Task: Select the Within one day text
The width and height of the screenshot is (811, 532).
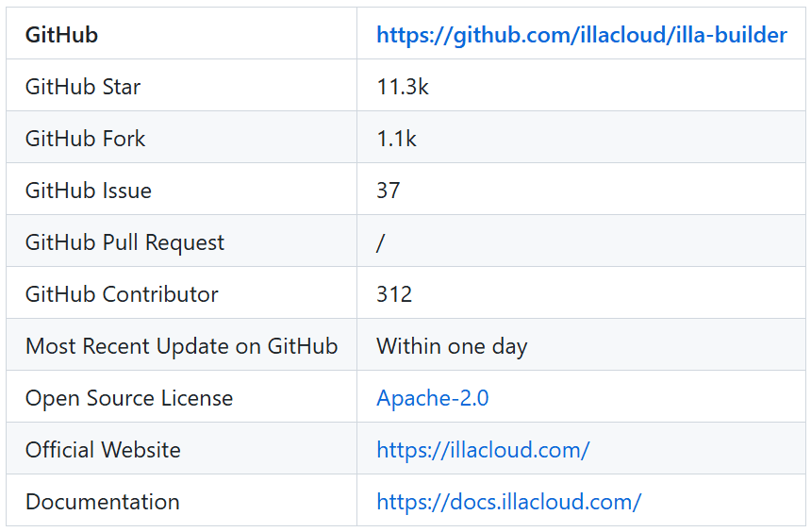Action: coord(452,346)
